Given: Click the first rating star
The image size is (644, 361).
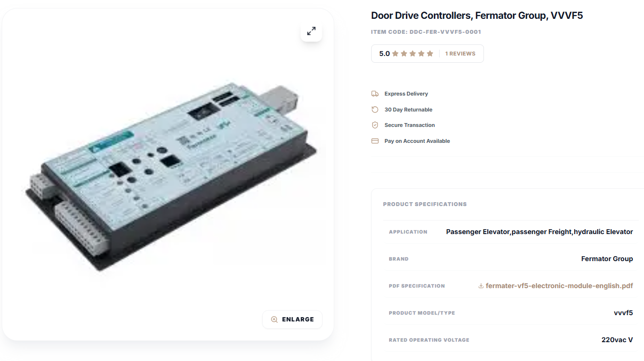Looking at the screenshot, I should pyautogui.click(x=395, y=54).
